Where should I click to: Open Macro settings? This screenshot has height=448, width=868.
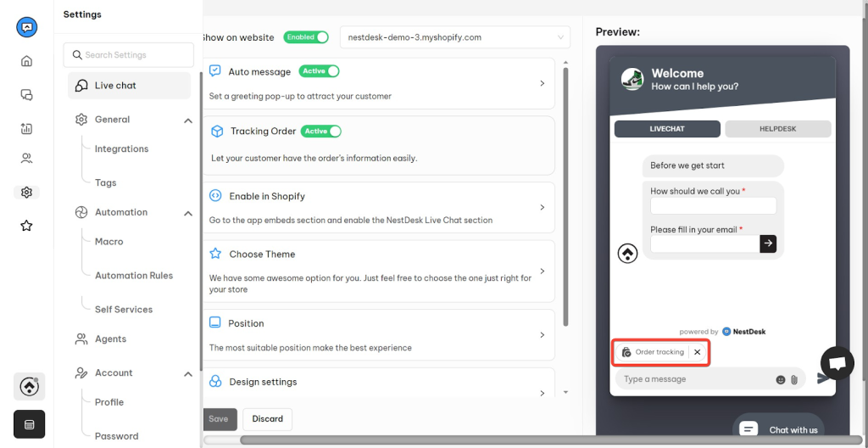(109, 241)
